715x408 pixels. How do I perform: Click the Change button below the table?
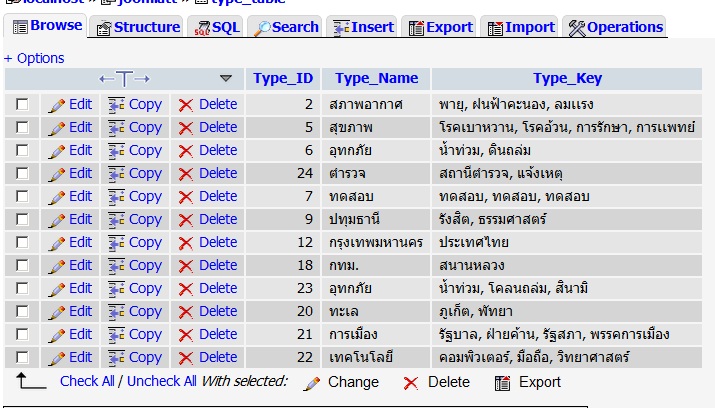pyautogui.click(x=353, y=382)
